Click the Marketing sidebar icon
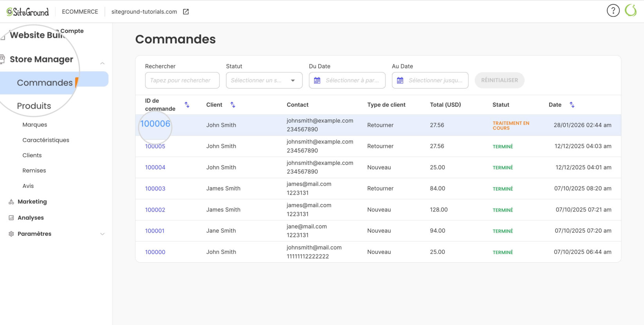Image resolution: width=644 pixels, height=325 pixels. 11,202
